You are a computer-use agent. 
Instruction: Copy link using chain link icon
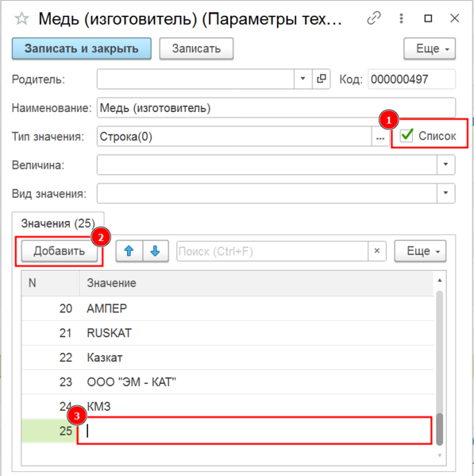click(x=374, y=18)
